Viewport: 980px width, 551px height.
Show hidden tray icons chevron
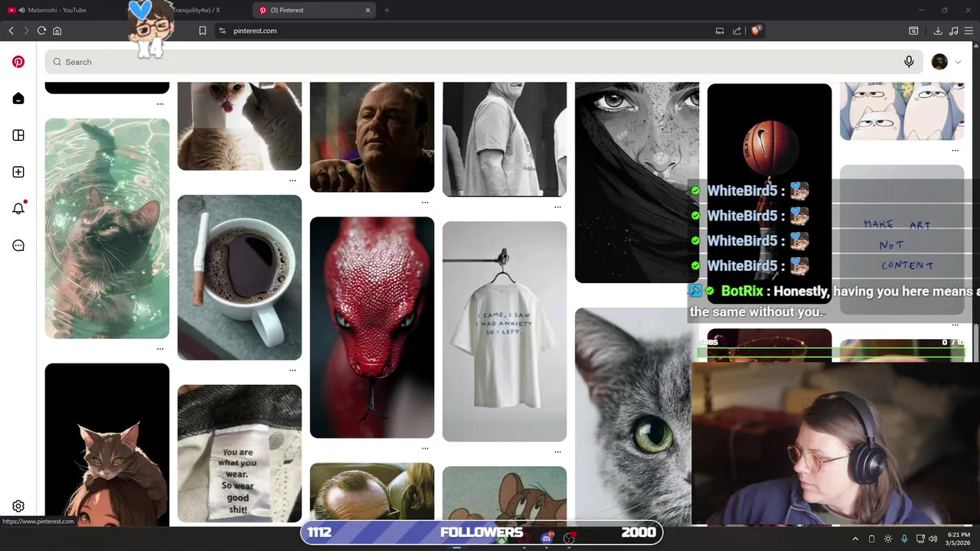pos(855,539)
